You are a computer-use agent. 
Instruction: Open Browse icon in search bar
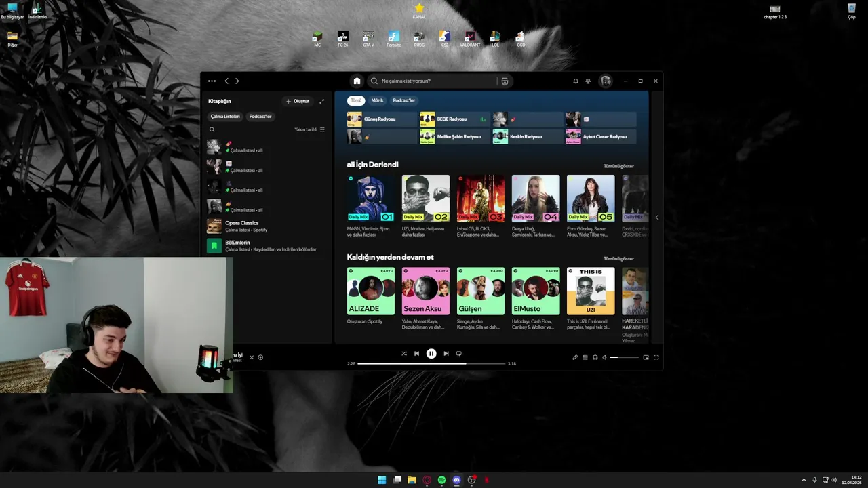[x=505, y=81]
